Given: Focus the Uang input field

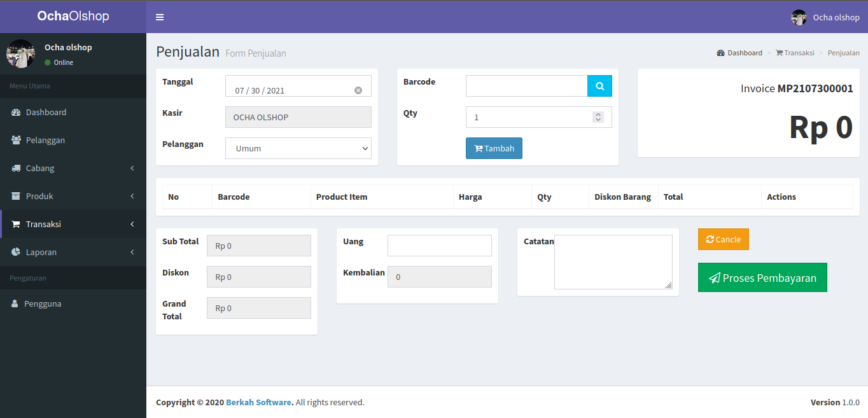Looking at the screenshot, I should (x=439, y=246).
